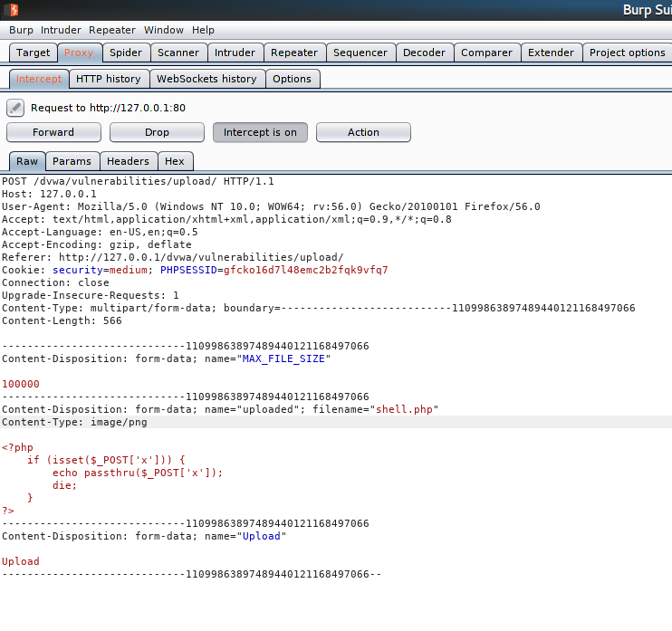Viewport: 672px width, 631px height.
Task: Open the HTTP history sub-tab
Action: pos(109,80)
